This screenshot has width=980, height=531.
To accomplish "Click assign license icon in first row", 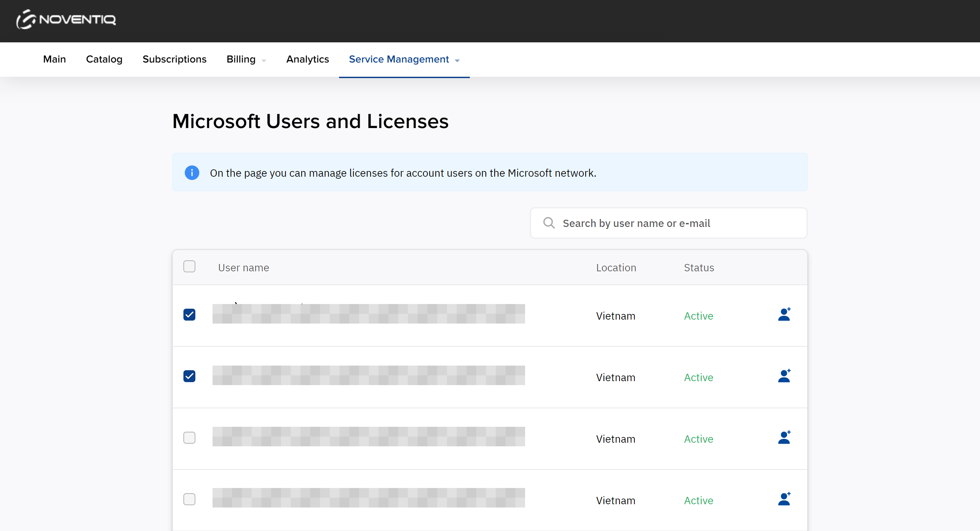I will [x=784, y=315].
